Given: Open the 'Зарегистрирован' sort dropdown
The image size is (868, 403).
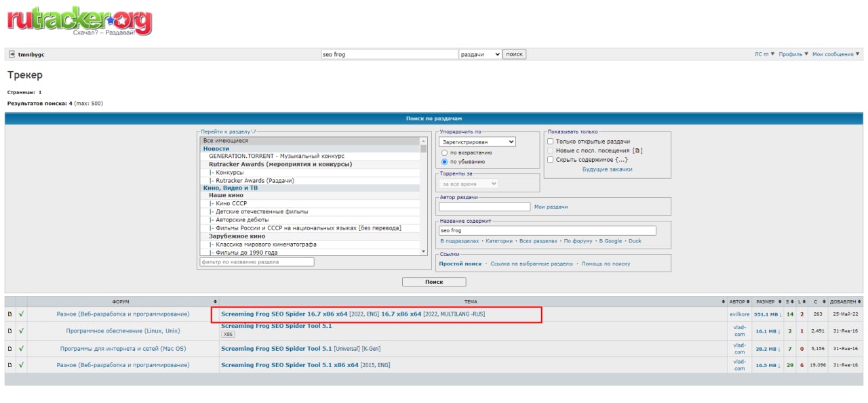Looking at the screenshot, I should [x=477, y=142].
